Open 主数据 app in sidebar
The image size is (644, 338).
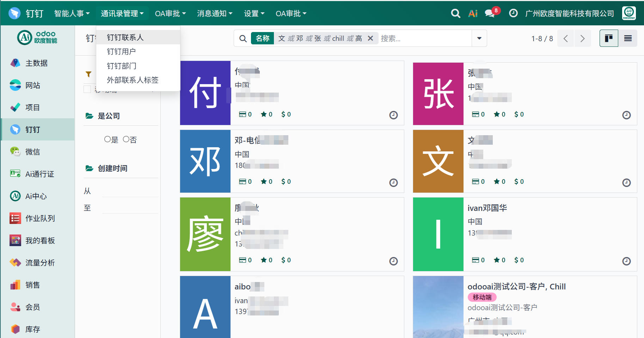pyautogui.click(x=37, y=63)
